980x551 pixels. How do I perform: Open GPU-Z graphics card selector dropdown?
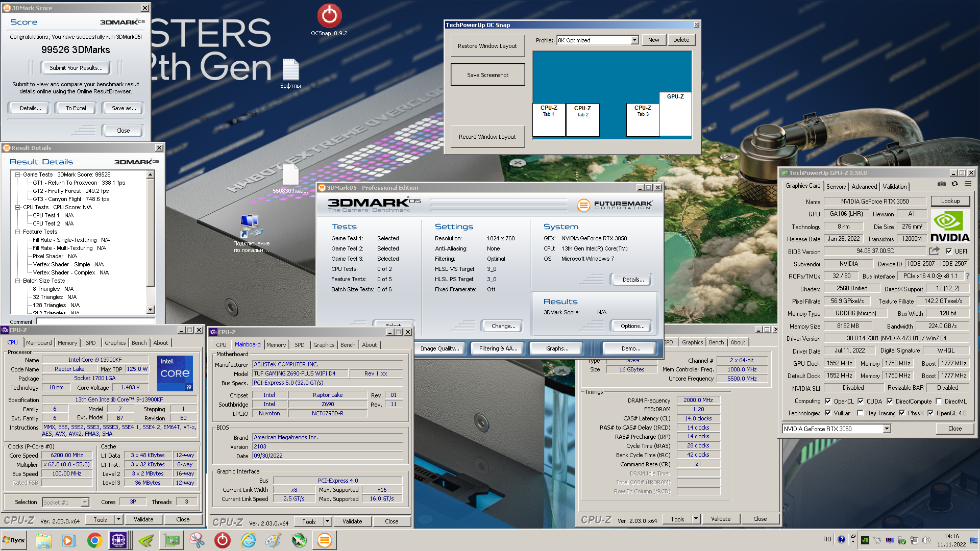[887, 429]
